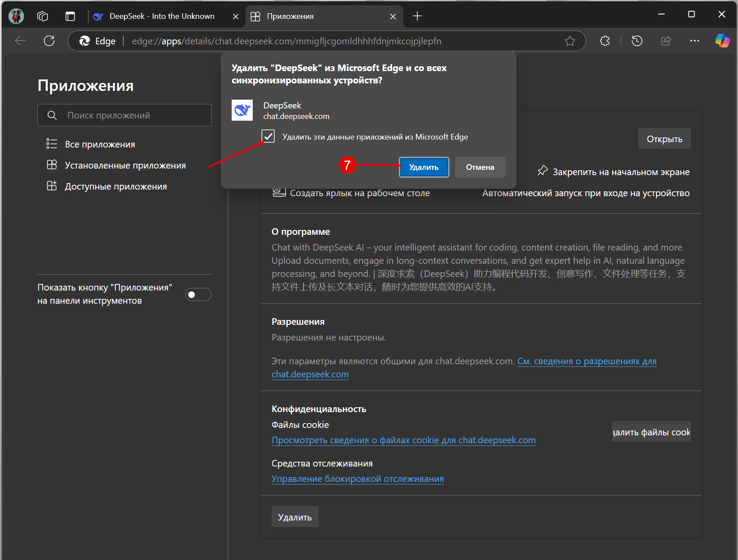Click the Back navigation arrow
The width and height of the screenshot is (738, 560).
20,41
